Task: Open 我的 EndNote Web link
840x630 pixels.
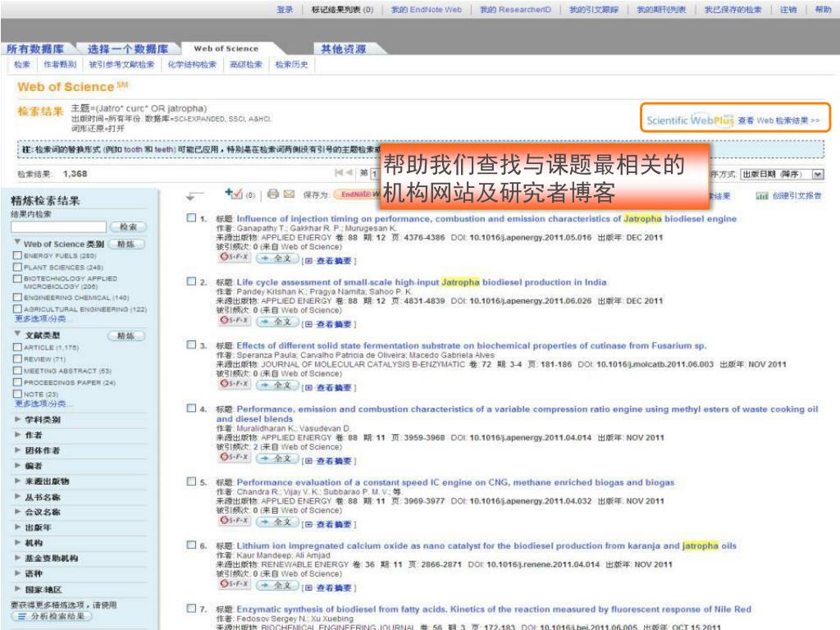Action: [x=426, y=10]
